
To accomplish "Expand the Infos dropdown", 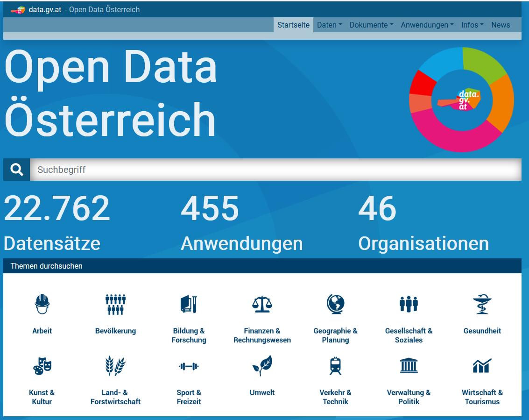I will tap(472, 25).
